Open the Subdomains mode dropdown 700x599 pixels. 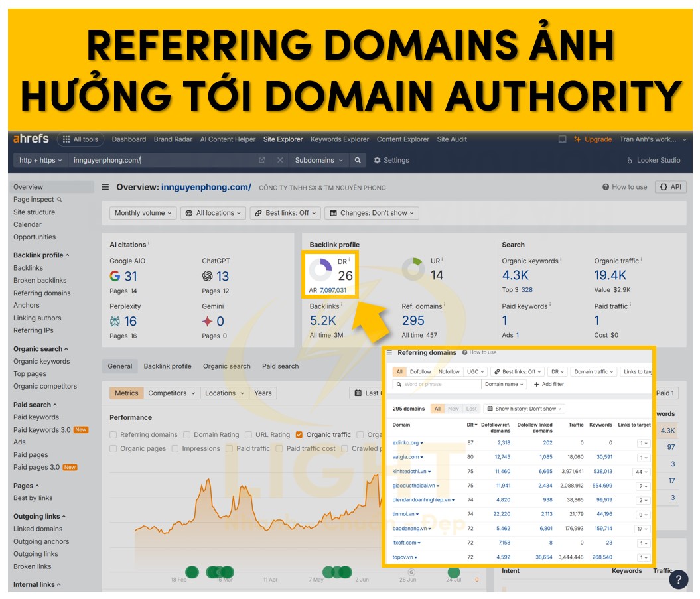click(x=318, y=160)
